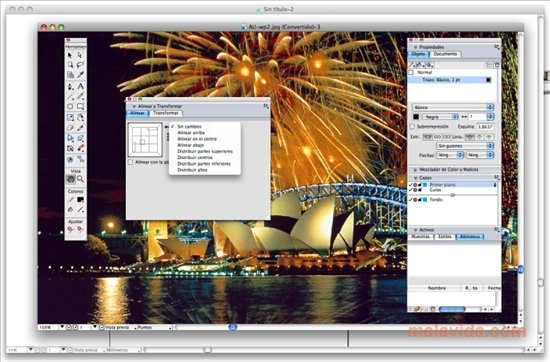Switch to the Documento tab
The width and height of the screenshot is (550, 362).
point(445,54)
